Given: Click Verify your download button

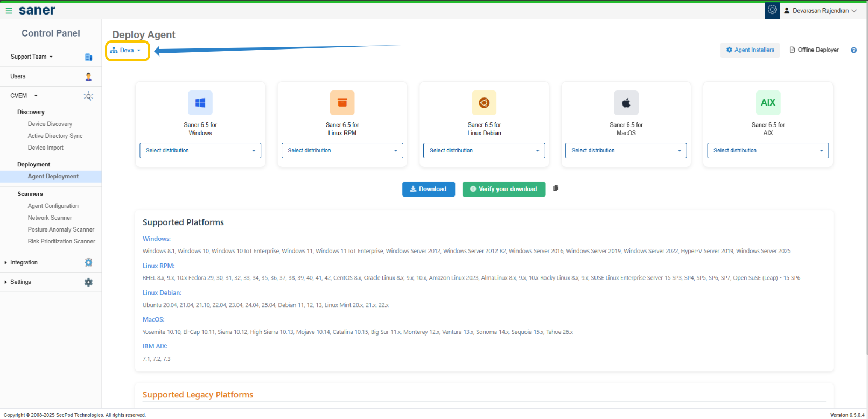Looking at the screenshot, I should 504,189.
